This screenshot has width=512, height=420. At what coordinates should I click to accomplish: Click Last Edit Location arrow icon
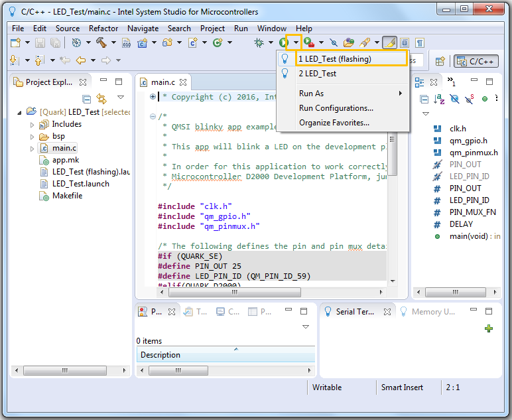pos(65,60)
